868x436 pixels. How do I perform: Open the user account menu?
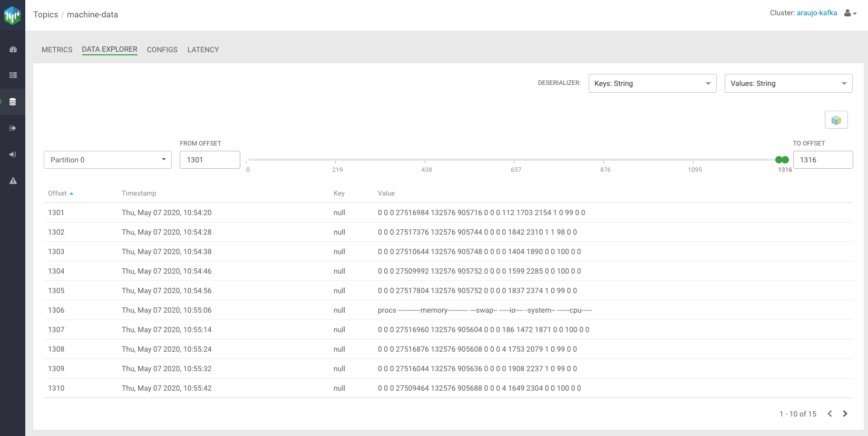[850, 13]
